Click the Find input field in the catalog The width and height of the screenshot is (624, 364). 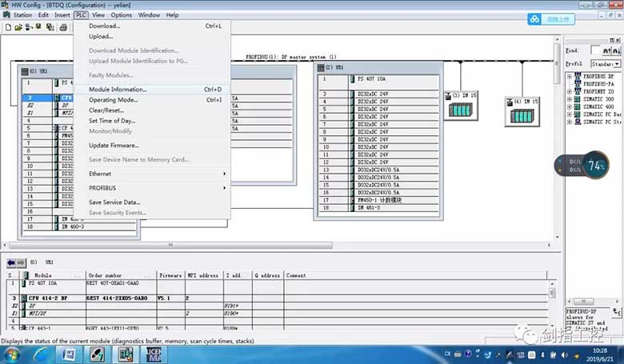pyautogui.click(x=595, y=50)
